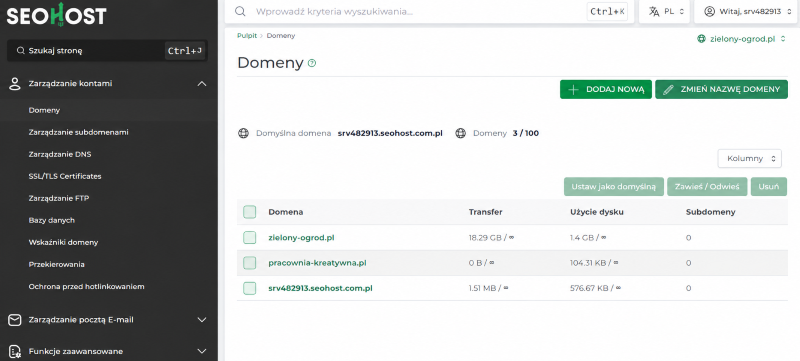
Task: Click the 104.31 KB disk usage value
Action: [x=594, y=263]
